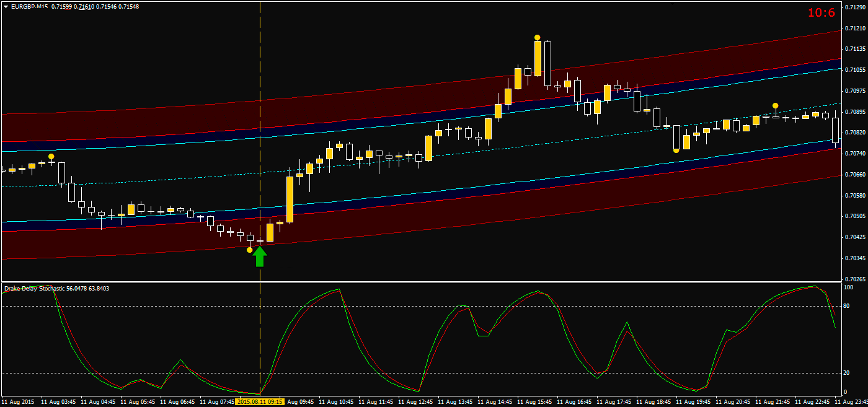Click the 11 Aug 12:45 time axis label
The image size is (868, 407).
415,401
